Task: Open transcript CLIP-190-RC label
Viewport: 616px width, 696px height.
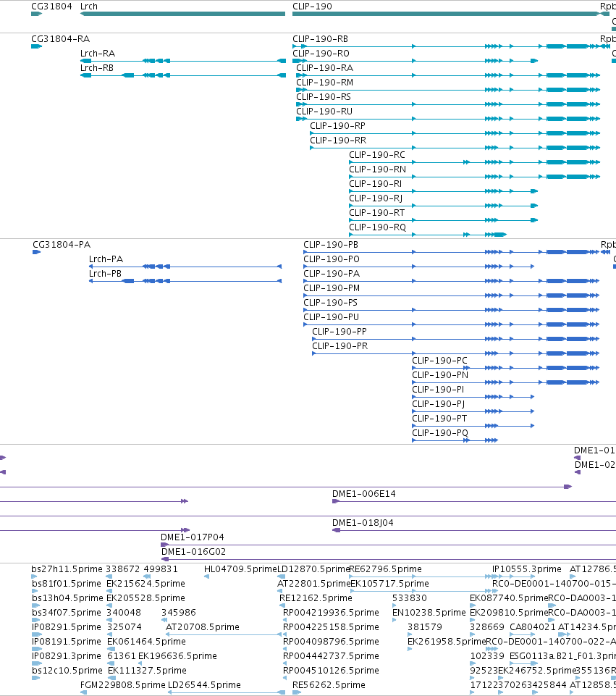Action: click(377, 155)
